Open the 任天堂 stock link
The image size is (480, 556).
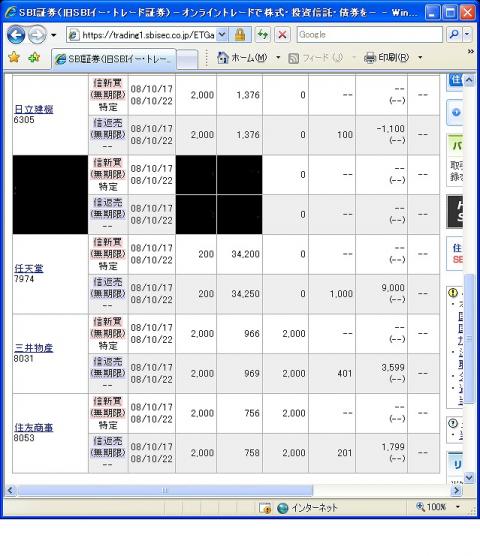(x=29, y=268)
